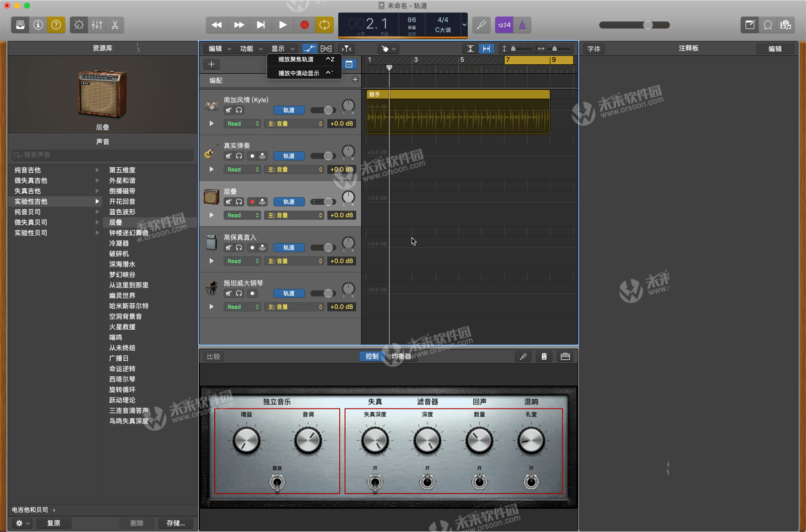
Task: Toggle the Flex show/hide button
Action: point(326,48)
